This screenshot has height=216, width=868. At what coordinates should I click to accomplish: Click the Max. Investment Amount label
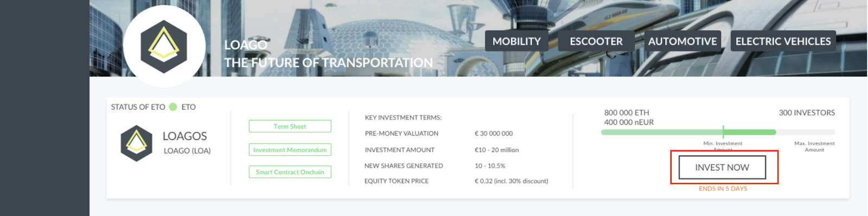(814, 147)
